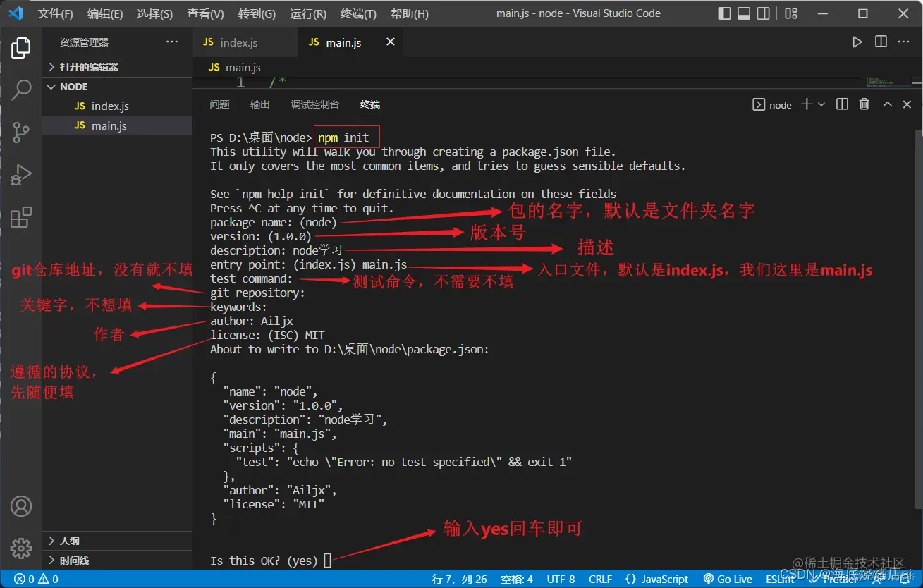Change indentation via 空格: 4
Screen dimensions: 923x588
(x=517, y=579)
